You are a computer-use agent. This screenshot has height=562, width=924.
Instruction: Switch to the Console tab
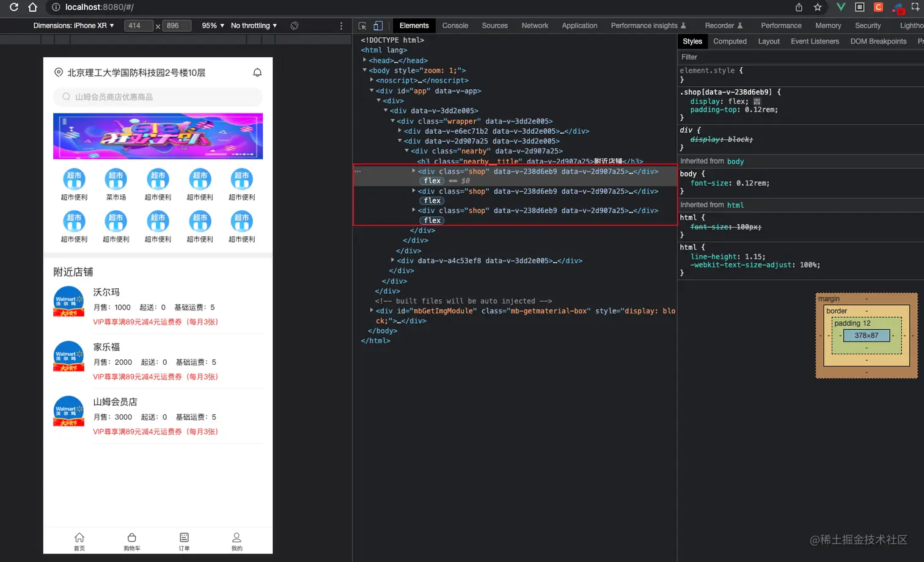pyautogui.click(x=455, y=26)
